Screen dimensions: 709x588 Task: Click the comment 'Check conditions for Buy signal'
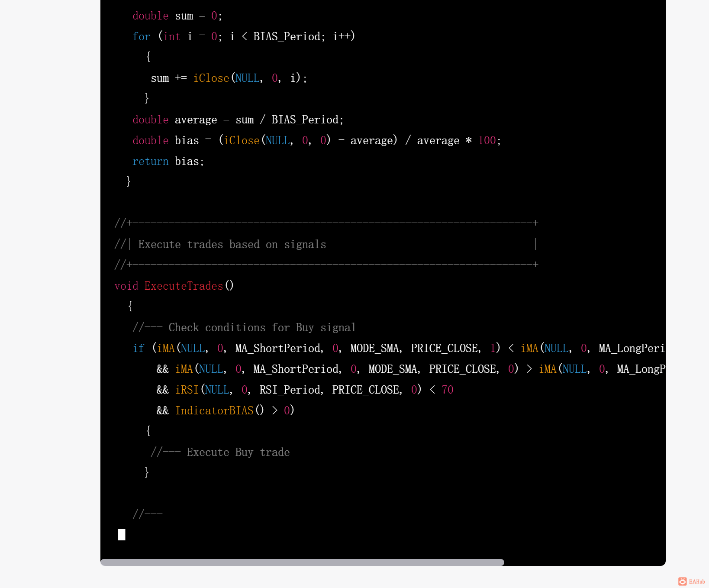tap(262, 327)
